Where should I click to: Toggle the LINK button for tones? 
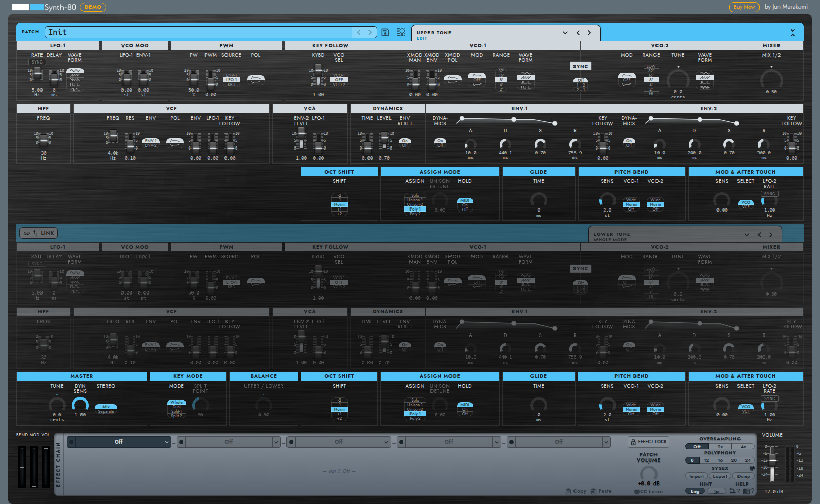pos(39,233)
